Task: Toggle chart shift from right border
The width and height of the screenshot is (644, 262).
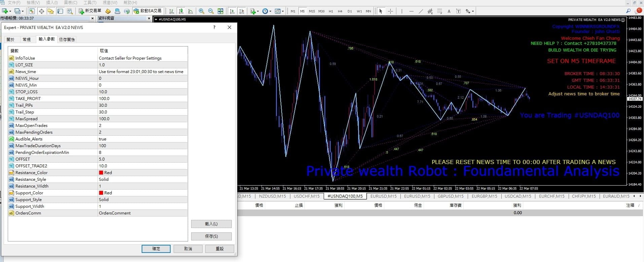Action: click(x=242, y=11)
